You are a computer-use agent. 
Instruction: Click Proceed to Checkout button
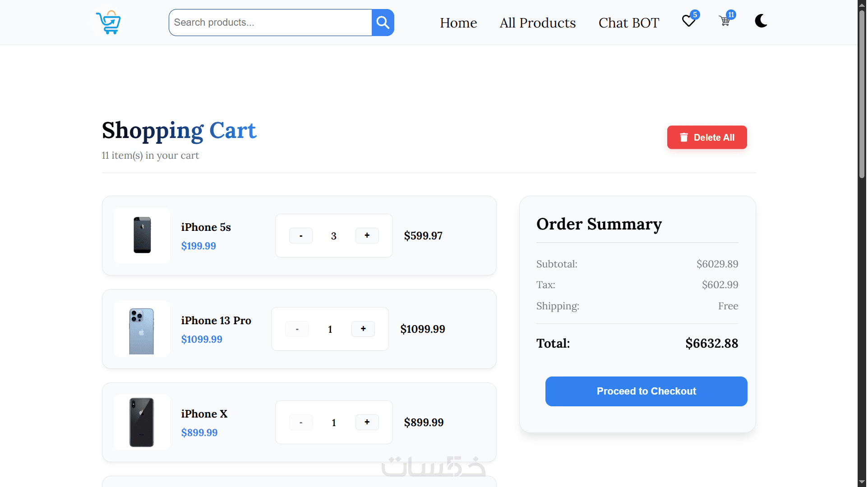click(646, 391)
